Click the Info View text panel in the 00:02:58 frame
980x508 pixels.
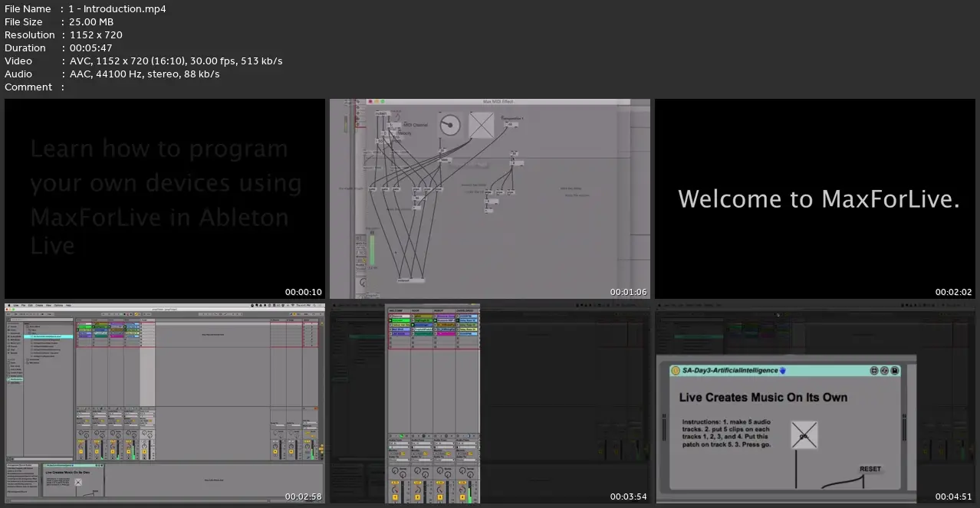[x=23, y=478]
